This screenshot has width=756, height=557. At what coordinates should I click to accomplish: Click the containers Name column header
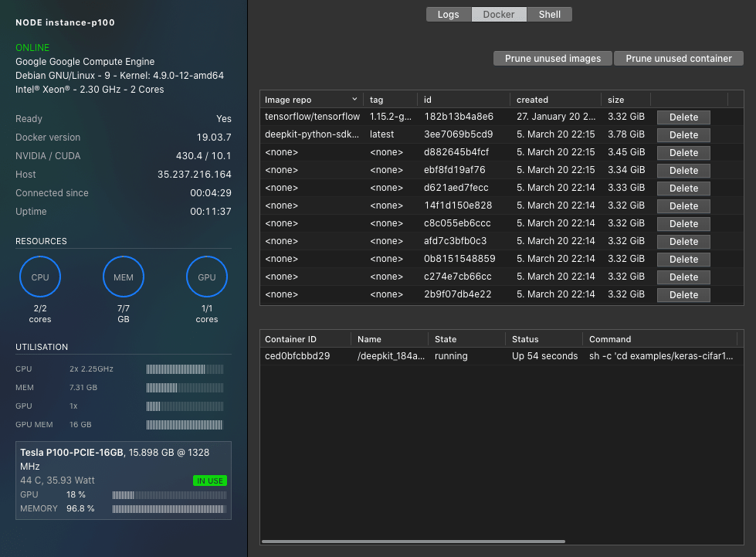[x=389, y=339]
